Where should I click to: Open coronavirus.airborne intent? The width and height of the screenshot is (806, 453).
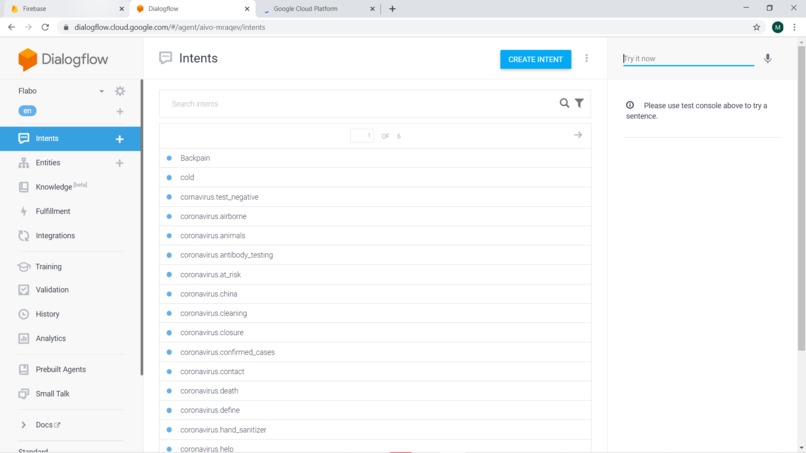tap(375, 216)
